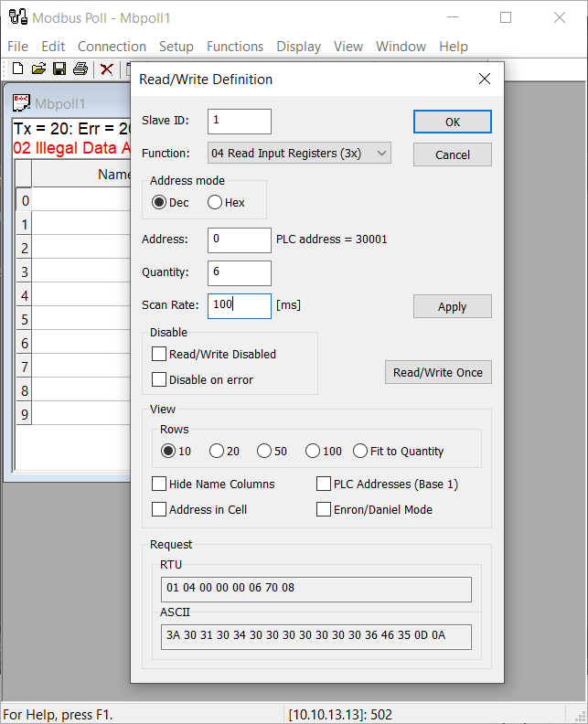Open the Function dropdown list

coord(299,153)
